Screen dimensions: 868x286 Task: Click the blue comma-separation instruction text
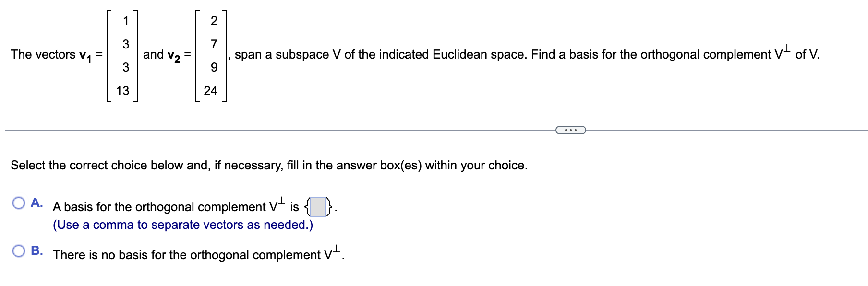click(182, 225)
